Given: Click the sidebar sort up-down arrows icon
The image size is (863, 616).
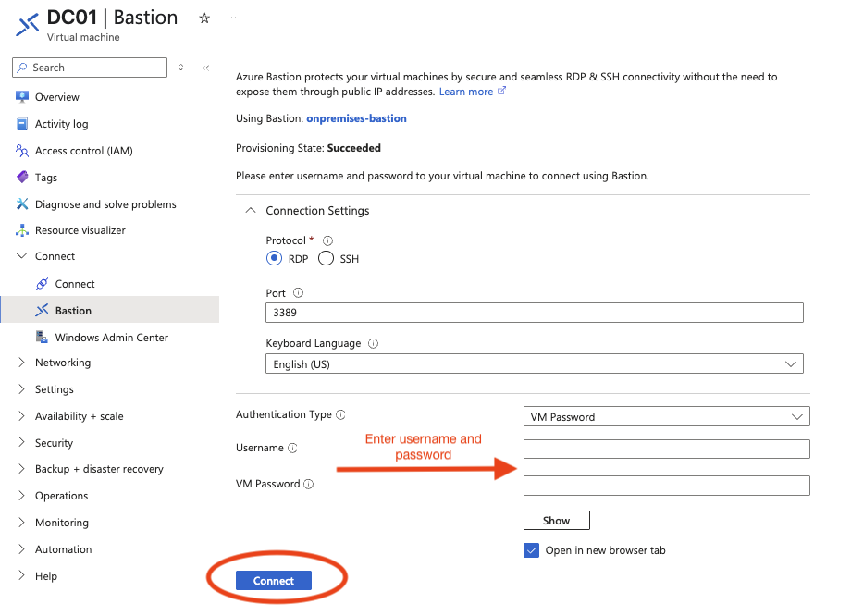Looking at the screenshot, I should tap(181, 68).
